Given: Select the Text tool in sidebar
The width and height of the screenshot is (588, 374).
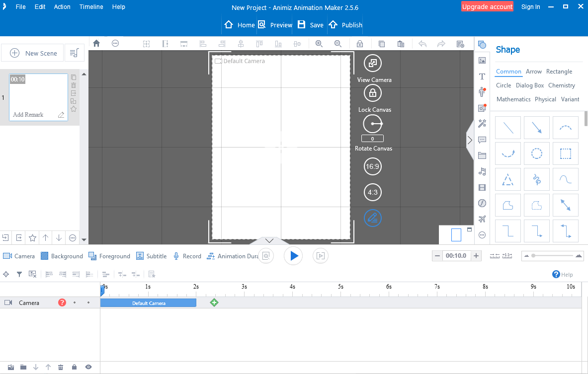Looking at the screenshot, I should point(482,76).
